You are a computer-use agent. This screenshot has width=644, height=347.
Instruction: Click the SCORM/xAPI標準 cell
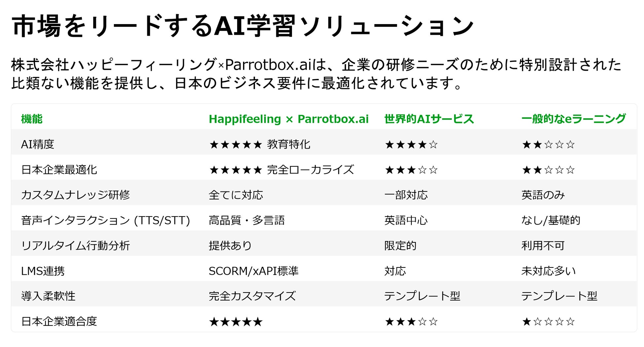click(x=253, y=271)
